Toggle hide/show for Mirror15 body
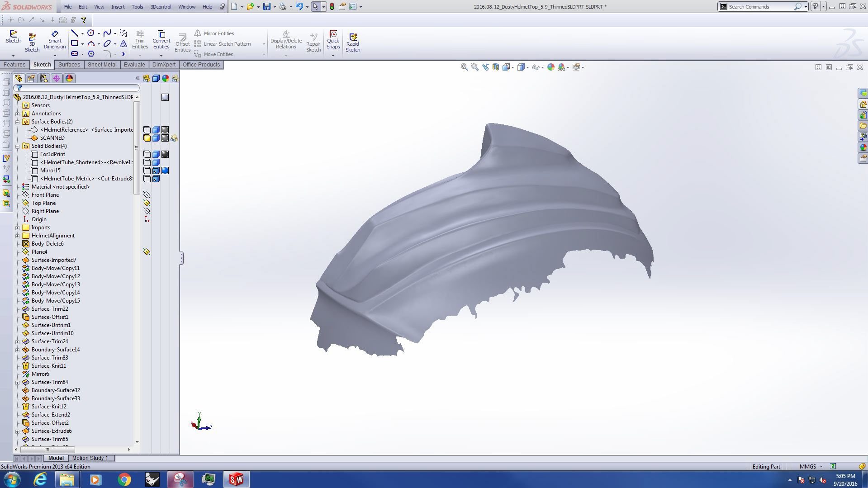868x488 pixels. coord(147,171)
